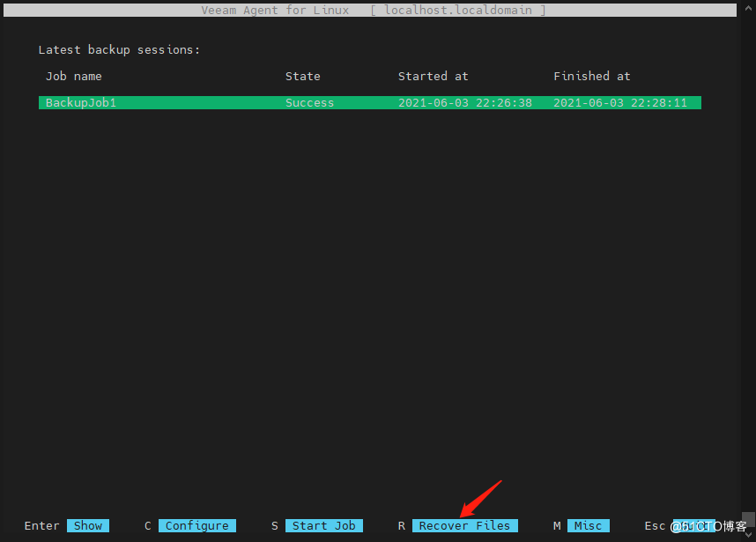Click the Finished at column header
756x542 pixels.
point(592,76)
